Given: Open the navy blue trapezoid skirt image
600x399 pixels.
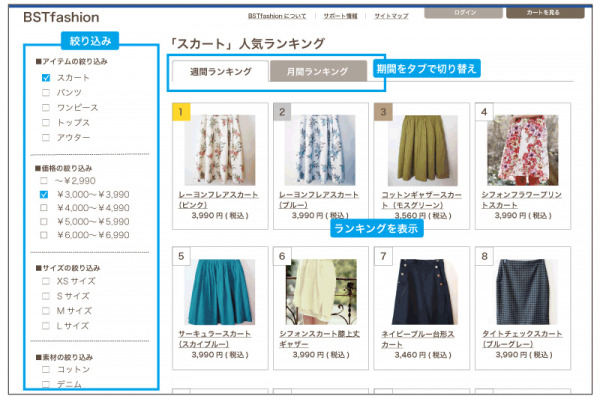Looking at the screenshot, I should point(422,292).
